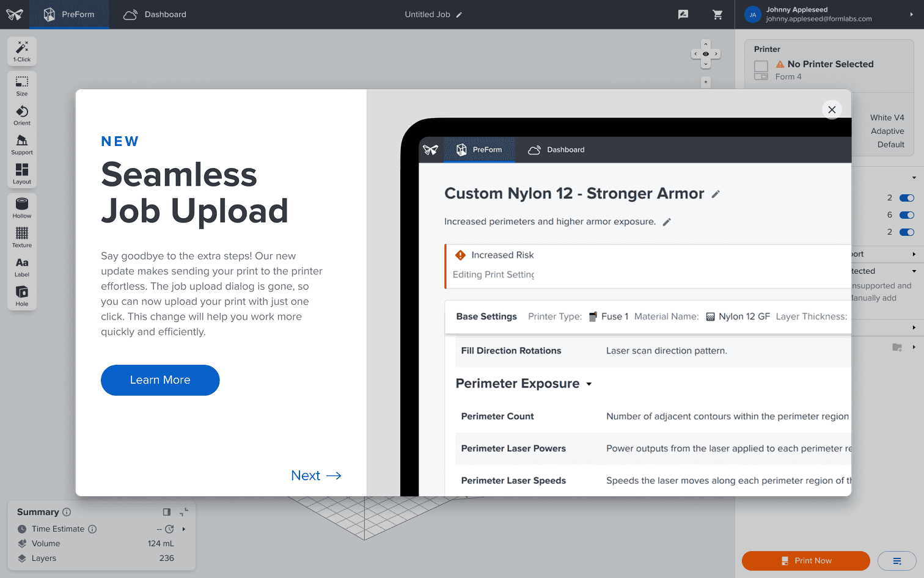
Task: Open the Size tool
Action: coord(22,86)
